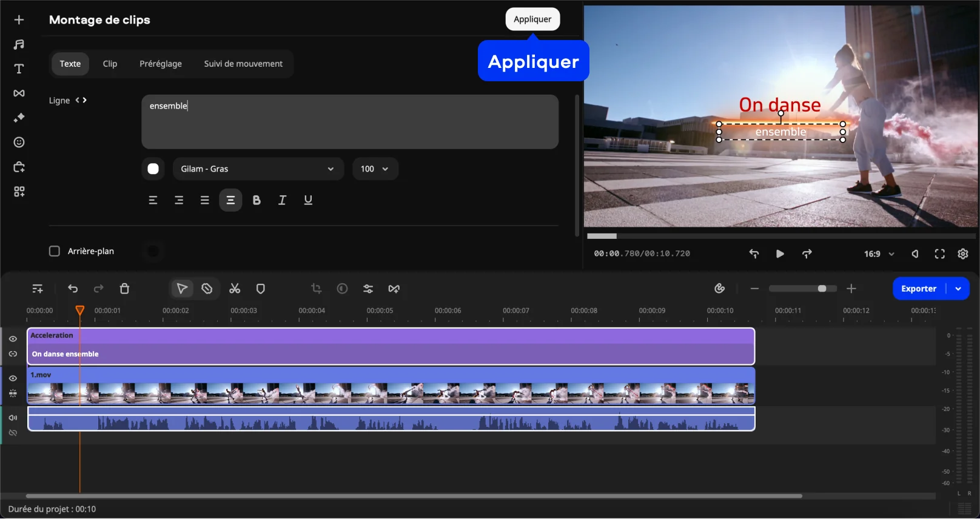This screenshot has width=980, height=519.
Task: Click the Appliquer button
Action: point(532,19)
